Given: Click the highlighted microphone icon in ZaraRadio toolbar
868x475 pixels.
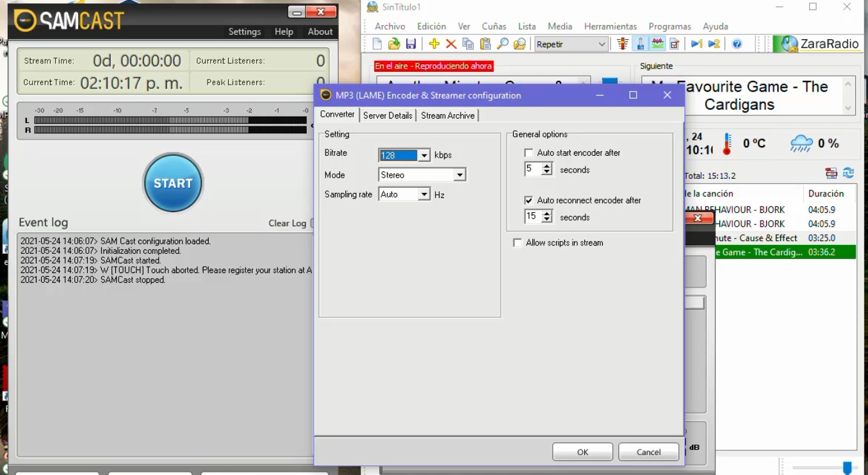Looking at the screenshot, I should (x=640, y=44).
